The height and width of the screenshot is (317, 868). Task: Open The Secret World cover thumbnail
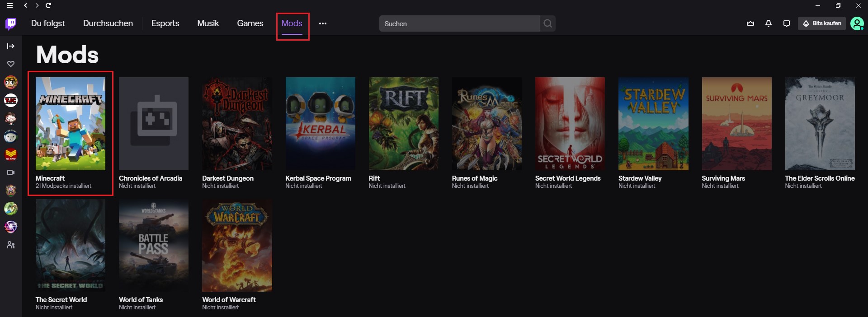pyautogui.click(x=71, y=245)
